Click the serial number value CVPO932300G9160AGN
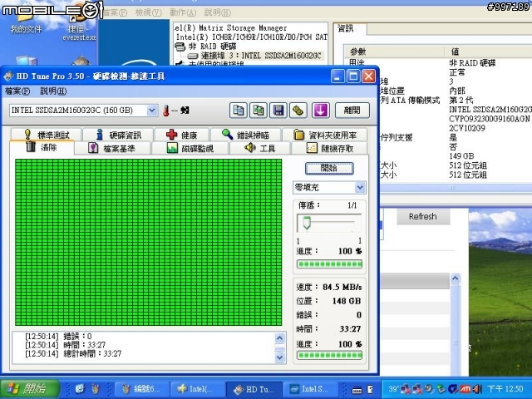532x399 pixels. coord(490,119)
